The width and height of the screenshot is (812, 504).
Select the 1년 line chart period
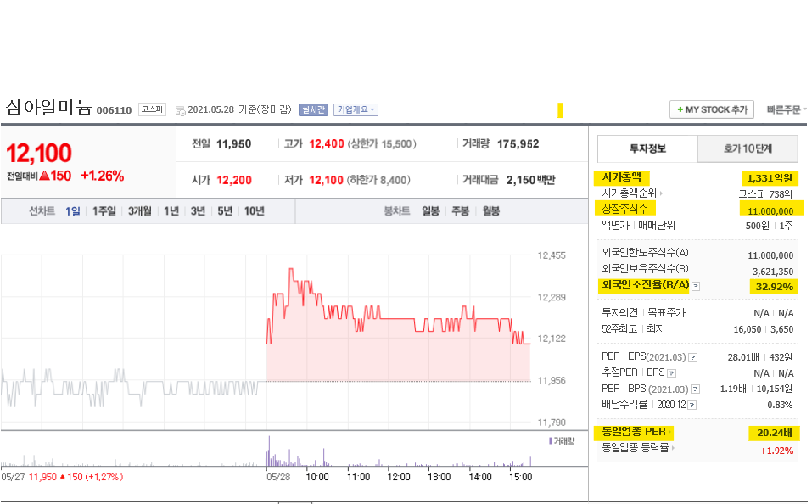pyautogui.click(x=171, y=211)
